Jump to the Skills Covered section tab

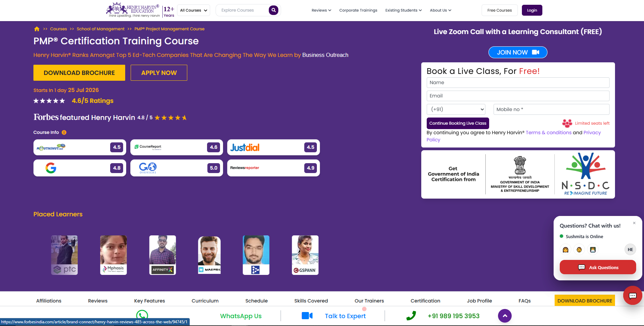(x=311, y=301)
